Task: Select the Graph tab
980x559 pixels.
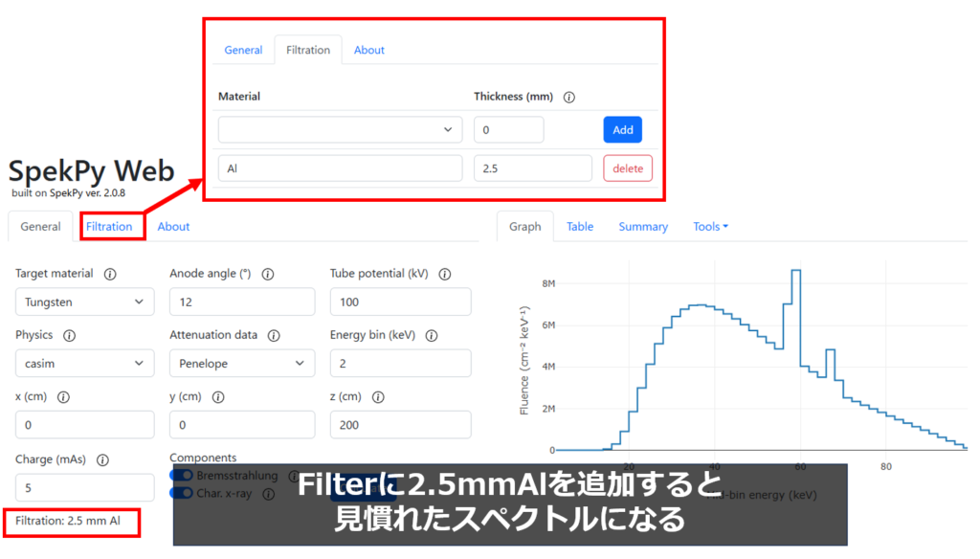Action: [x=525, y=226]
